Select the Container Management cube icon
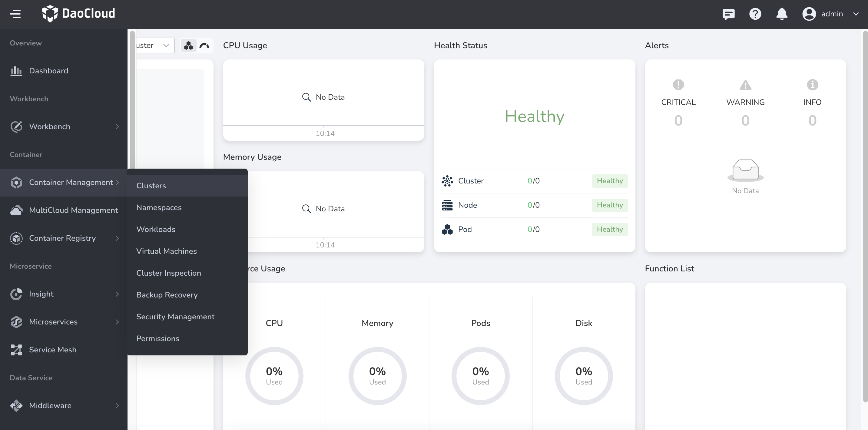Viewport: 868px width, 430px height. click(16, 182)
